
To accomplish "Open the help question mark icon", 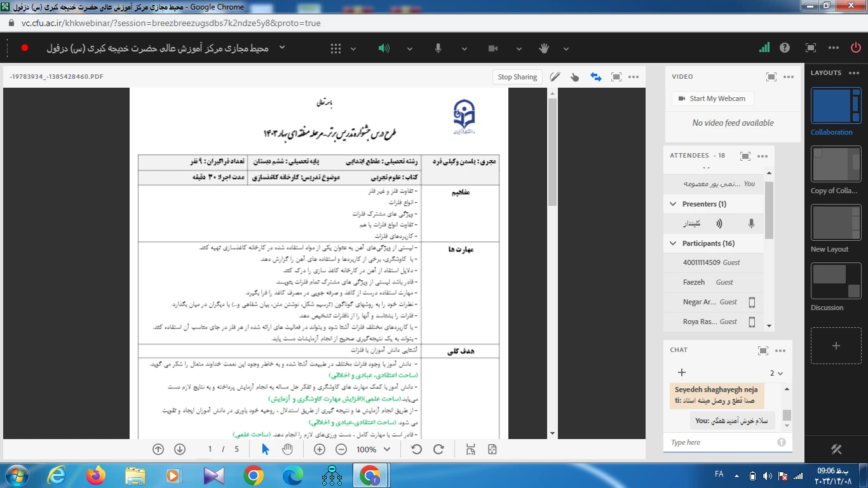I will click(x=785, y=48).
